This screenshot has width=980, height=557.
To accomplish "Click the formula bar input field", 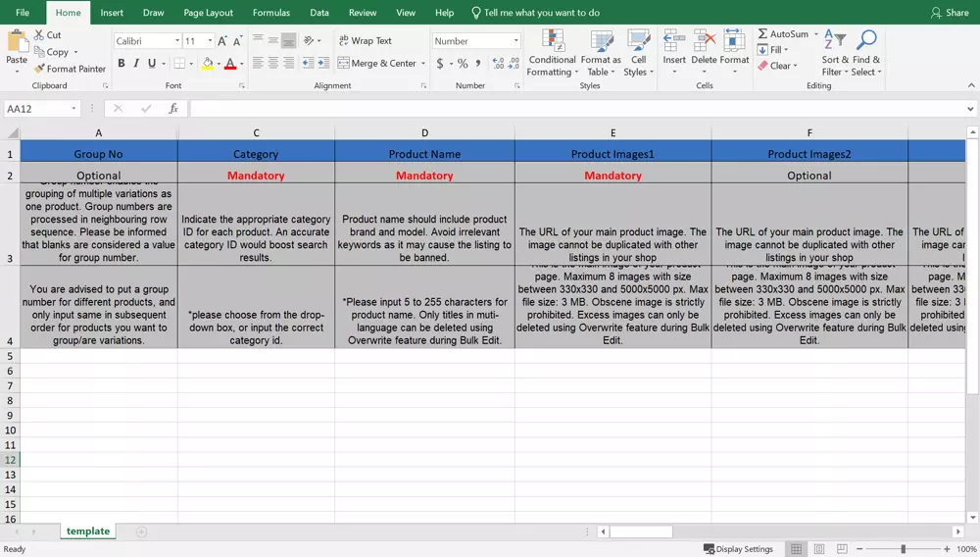I will click(578, 109).
